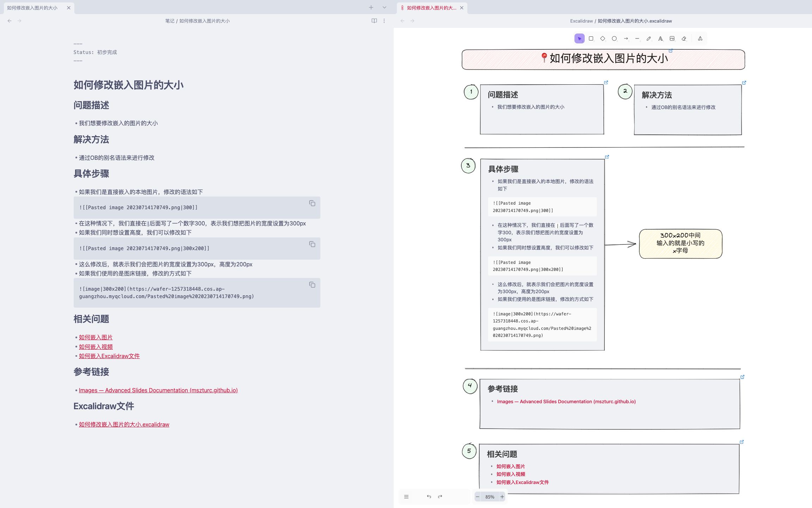Open the 如何嵌入Excalidraw文件 link in note

pyautogui.click(x=109, y=356)
